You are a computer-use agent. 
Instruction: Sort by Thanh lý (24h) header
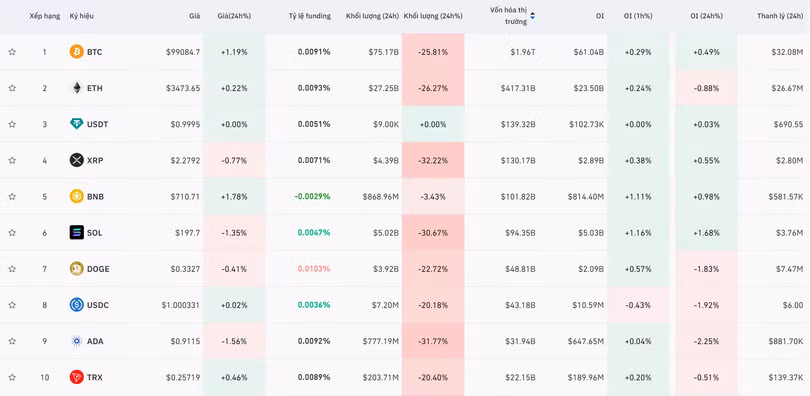pos(780,16)
